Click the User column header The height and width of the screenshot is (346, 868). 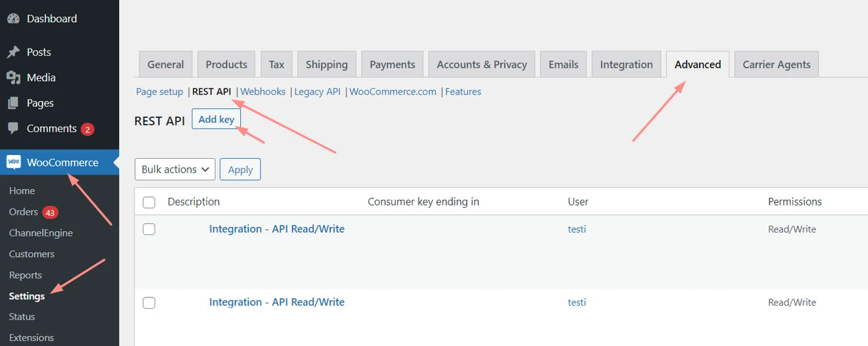click(x=578, y=202)
